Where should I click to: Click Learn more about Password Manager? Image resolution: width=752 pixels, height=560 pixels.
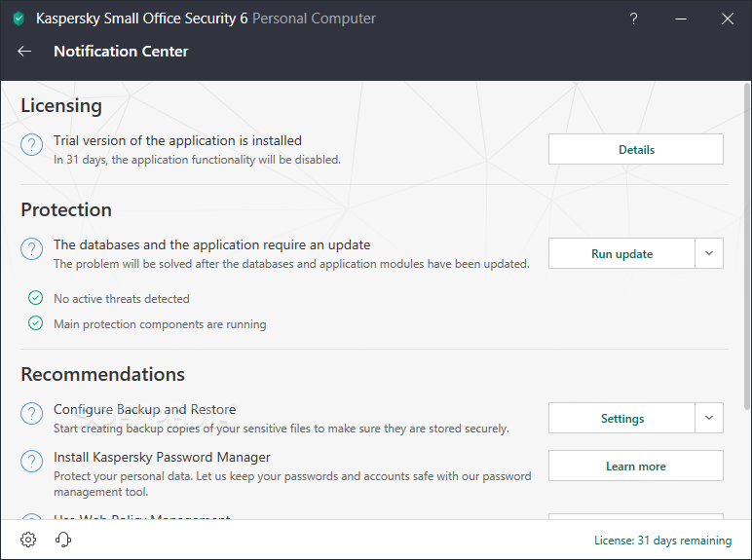pyautogui.click(x=636, y=466)
